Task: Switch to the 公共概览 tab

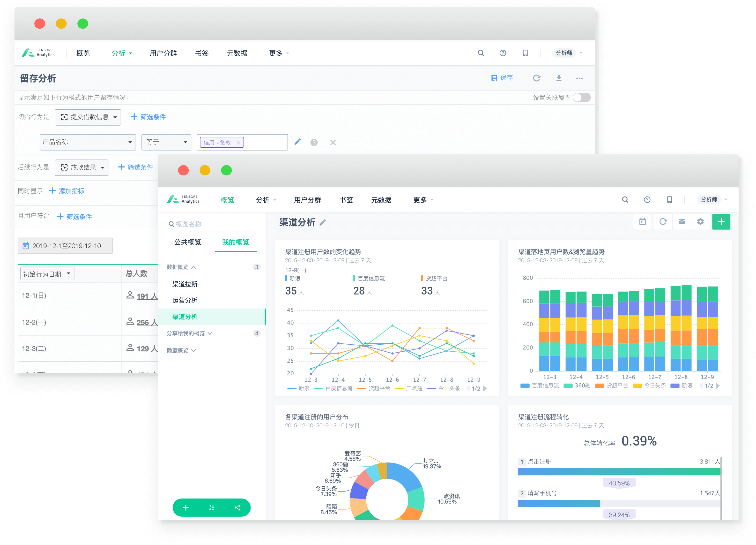Action: coord(187,242)
